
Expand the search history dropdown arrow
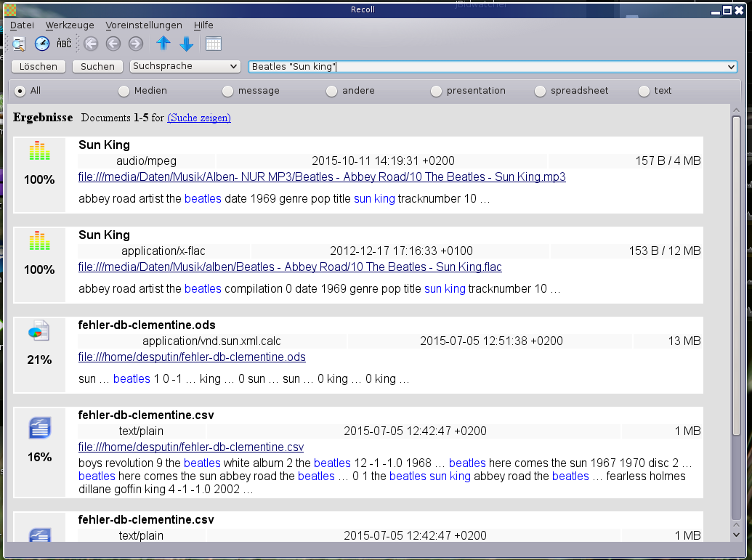(731, 67)
